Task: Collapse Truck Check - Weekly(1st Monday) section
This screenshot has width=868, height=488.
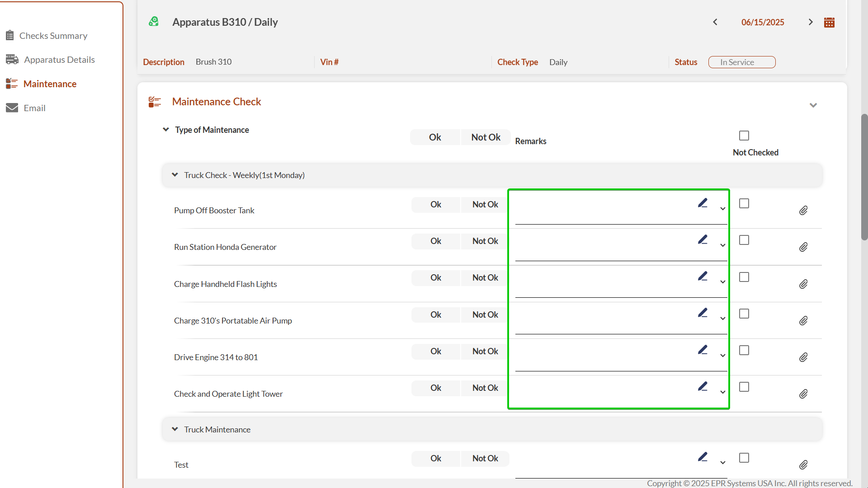Action: pos(175,175)
